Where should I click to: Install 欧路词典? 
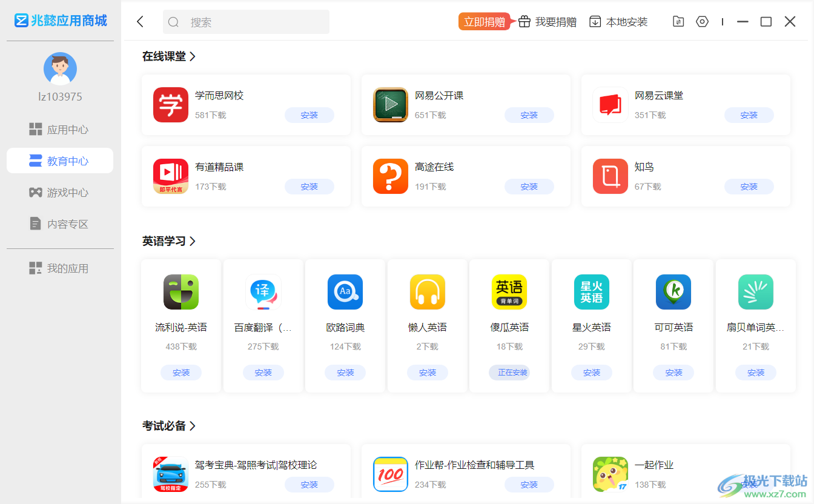coord(345,373)
